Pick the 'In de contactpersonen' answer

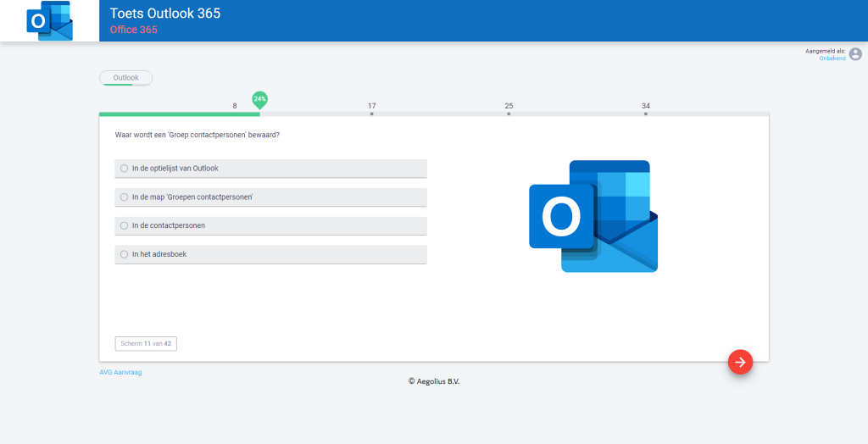tap(270, 226)
